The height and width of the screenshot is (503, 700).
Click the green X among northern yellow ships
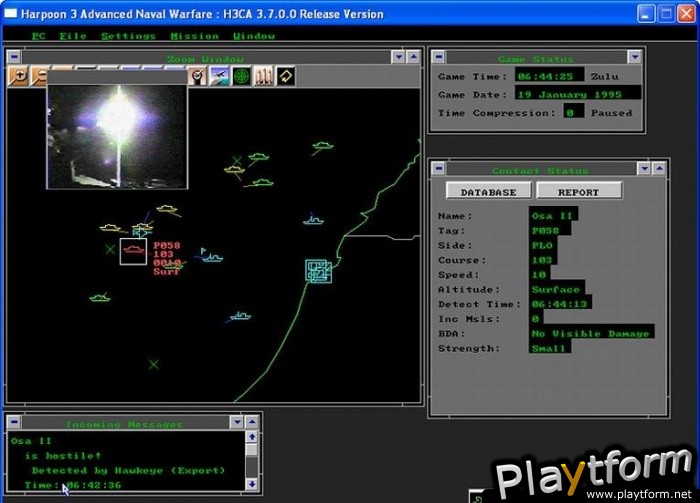(x=237, y=160)
